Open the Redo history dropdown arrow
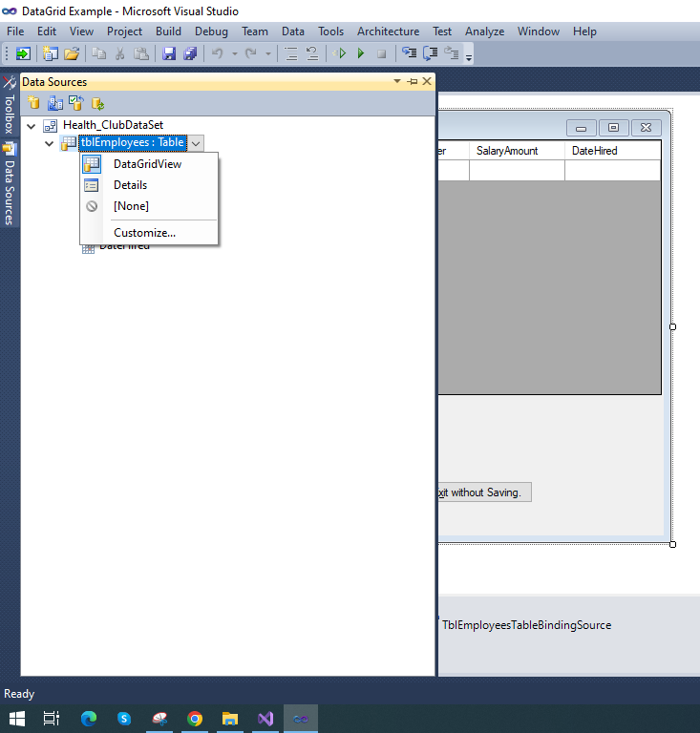The image size is (700, 733). point(268,53)
